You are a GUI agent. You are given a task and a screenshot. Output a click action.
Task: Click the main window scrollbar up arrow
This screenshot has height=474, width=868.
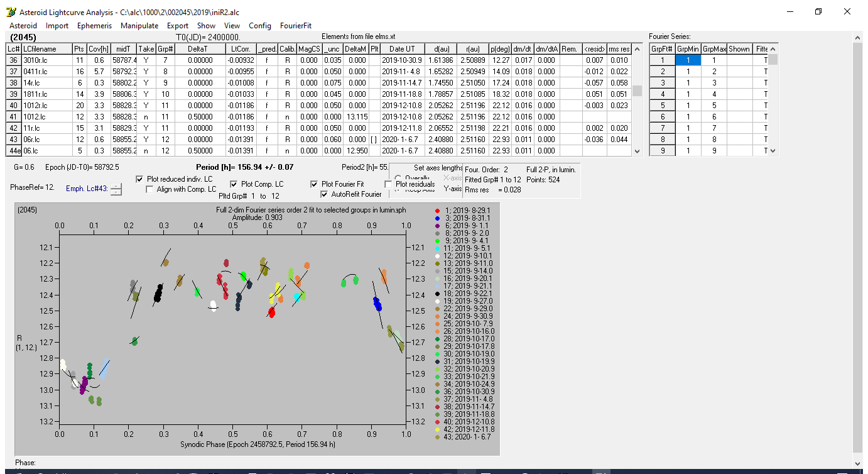[x=858, y=37]
